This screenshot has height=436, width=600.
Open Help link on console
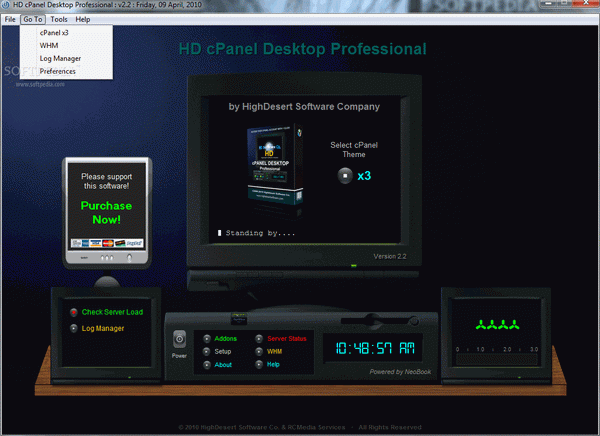(273, 364)
